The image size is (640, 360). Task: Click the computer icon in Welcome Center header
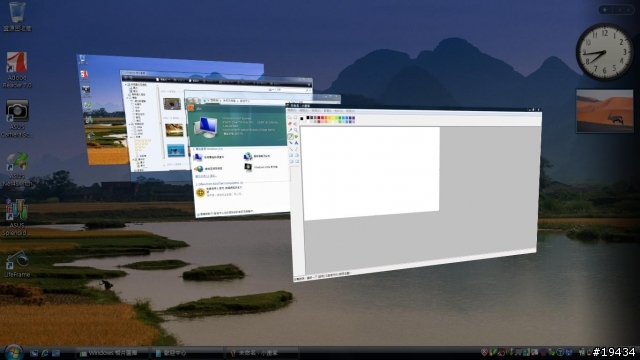point(205,127)
